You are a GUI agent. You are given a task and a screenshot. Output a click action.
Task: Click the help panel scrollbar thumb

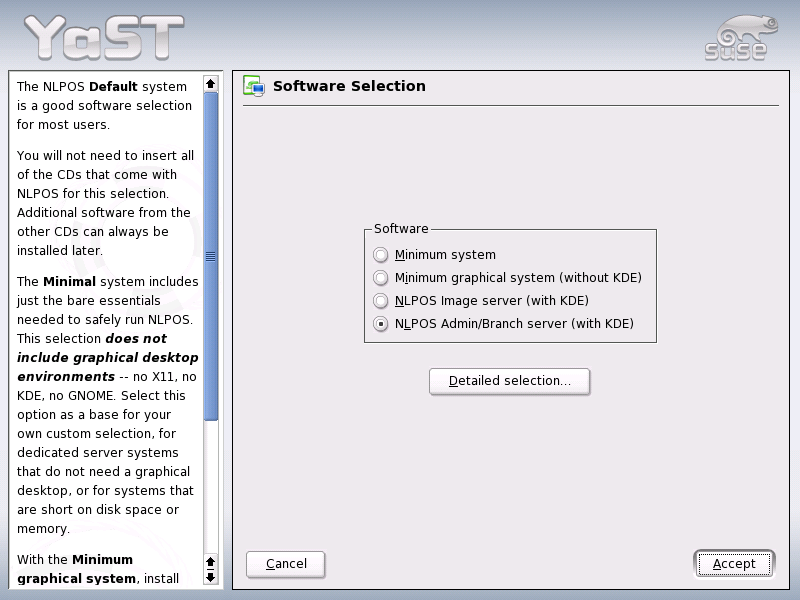211,257
